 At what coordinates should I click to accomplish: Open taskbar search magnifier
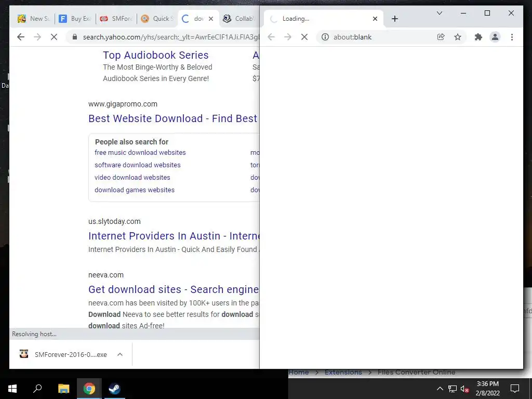[37, 389]
